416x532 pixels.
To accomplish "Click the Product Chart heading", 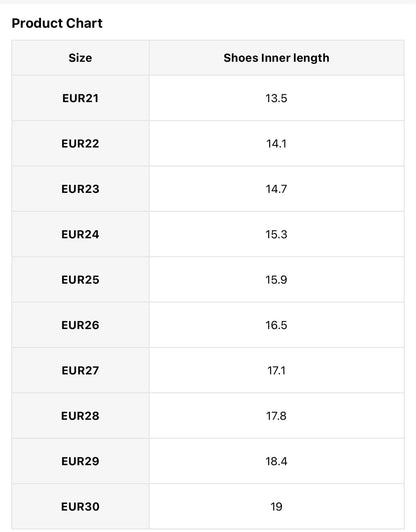I will click(57, 23).
